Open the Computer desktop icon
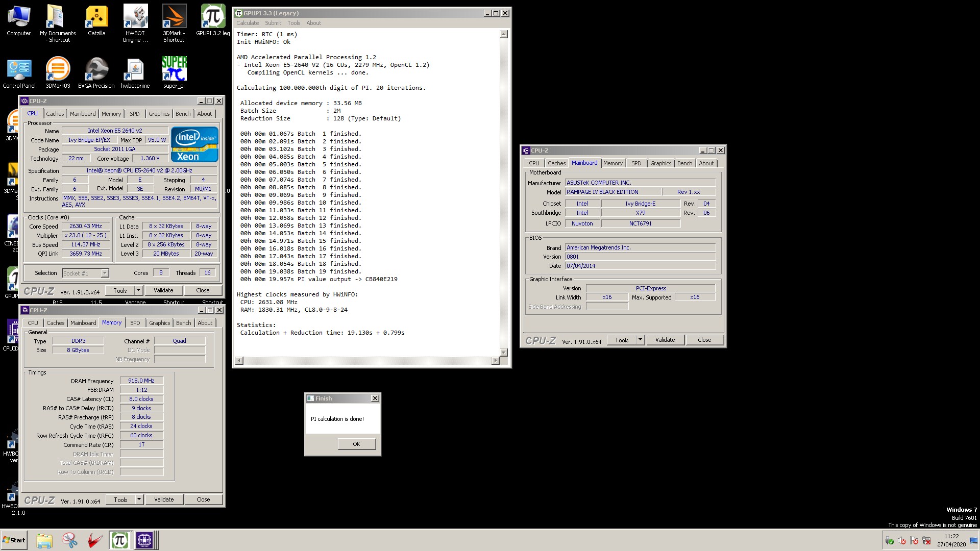The height and width of the screenshot is (551, 980). click(x=19, y=20)
